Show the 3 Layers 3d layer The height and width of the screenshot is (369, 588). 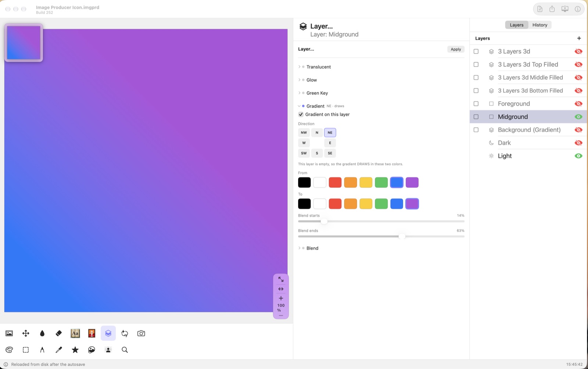pos(578,51)
